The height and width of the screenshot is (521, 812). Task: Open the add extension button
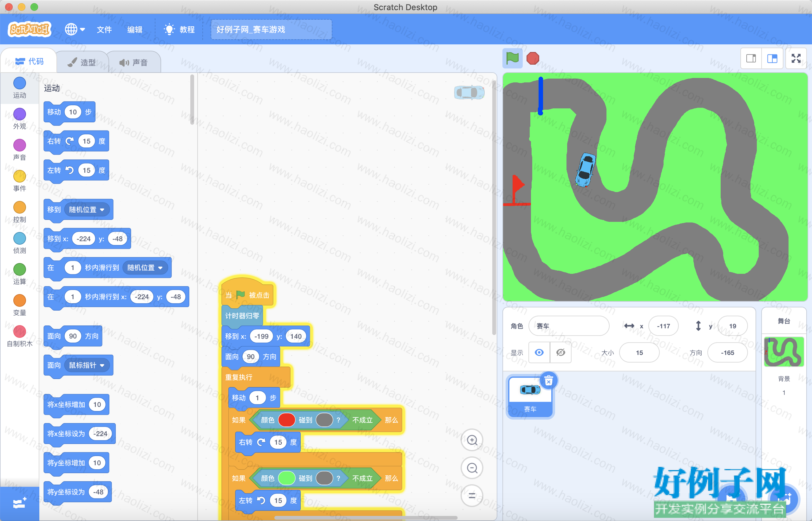click(19, 504)
